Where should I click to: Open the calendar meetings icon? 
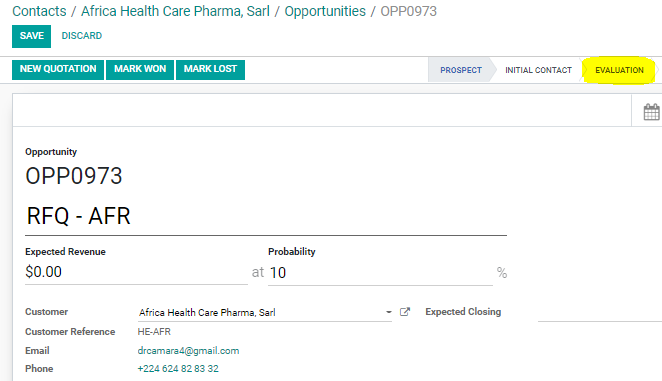point(651,112)
